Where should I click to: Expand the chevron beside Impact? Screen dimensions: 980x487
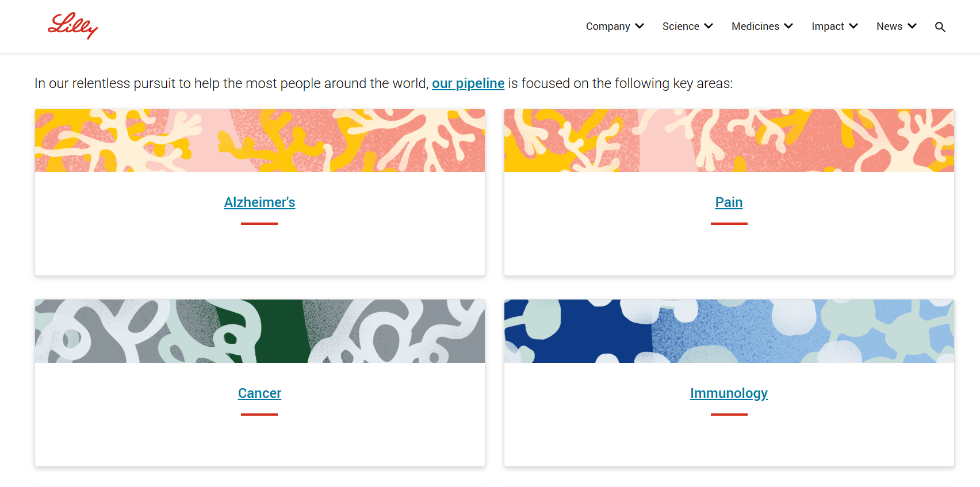pos(853,26)
